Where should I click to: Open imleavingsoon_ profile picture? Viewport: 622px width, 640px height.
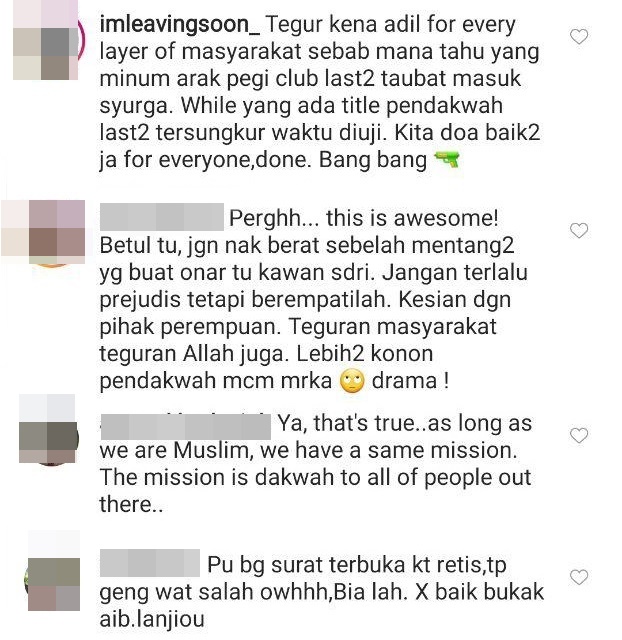46,40
